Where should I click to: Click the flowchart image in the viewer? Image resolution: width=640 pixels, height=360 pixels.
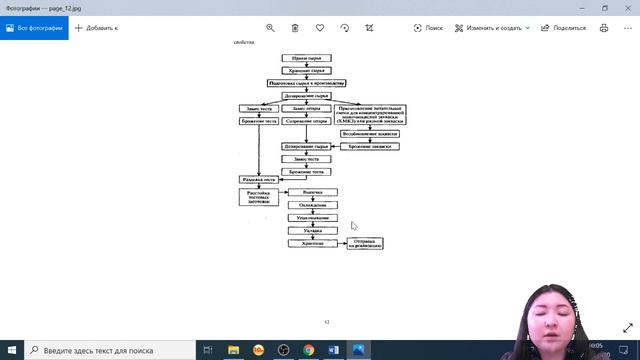point(322,151)
